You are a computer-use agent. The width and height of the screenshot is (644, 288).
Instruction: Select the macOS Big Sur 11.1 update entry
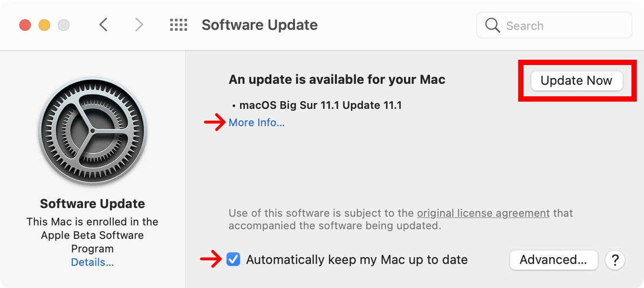tap(320, 105)
